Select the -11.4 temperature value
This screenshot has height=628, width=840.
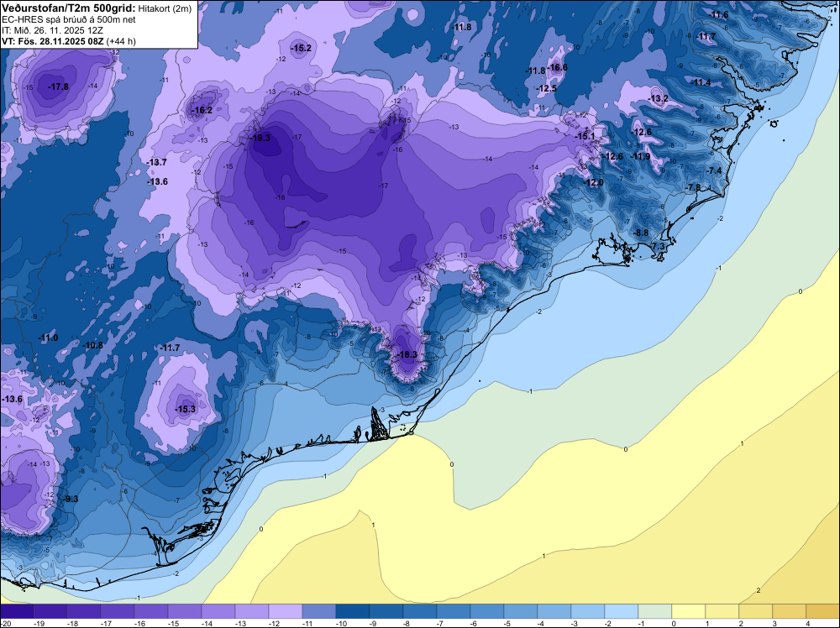(x=701, y=82)
